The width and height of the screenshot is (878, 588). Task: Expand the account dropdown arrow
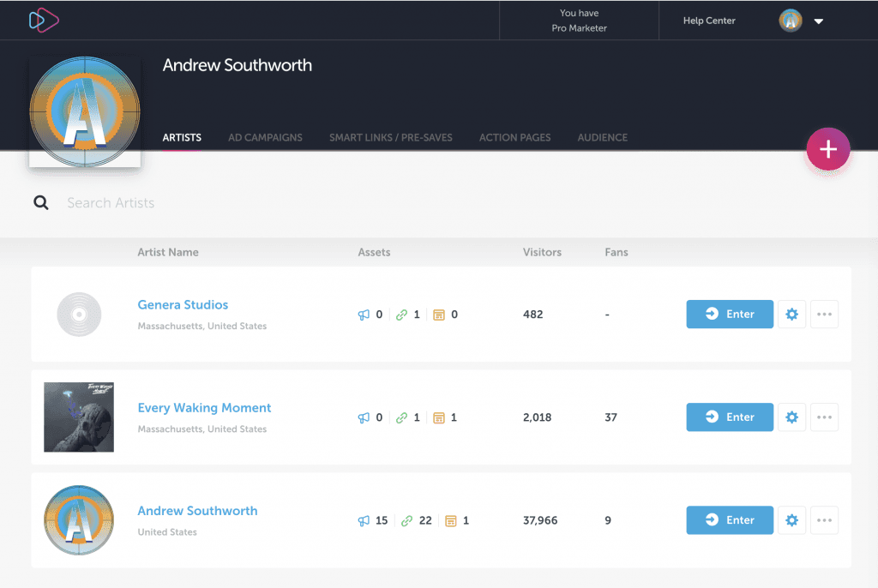point(819,21)
